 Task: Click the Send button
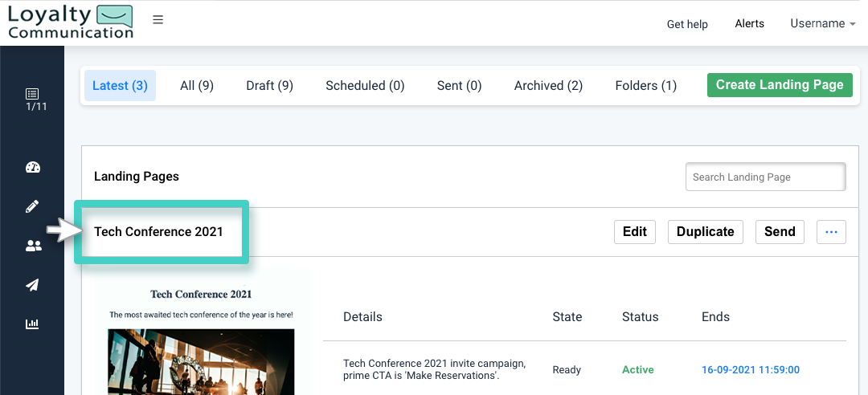pyautogui.click(x=780, y=232)
